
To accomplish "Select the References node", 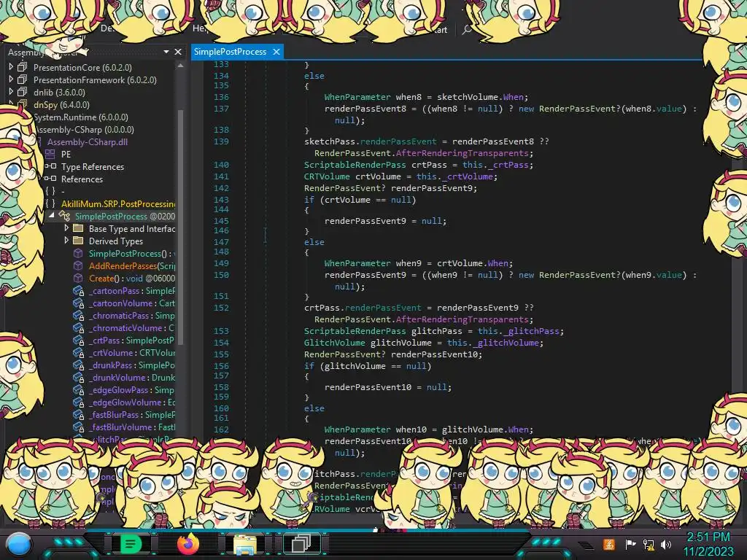I will [82, 179].
